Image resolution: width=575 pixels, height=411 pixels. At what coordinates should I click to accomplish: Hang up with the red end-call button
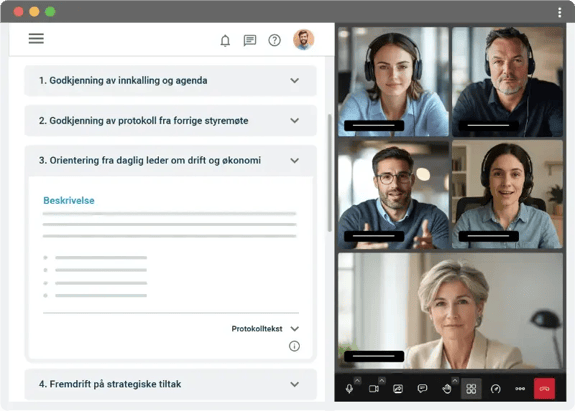pyautogui.click(x=545, y=388)
